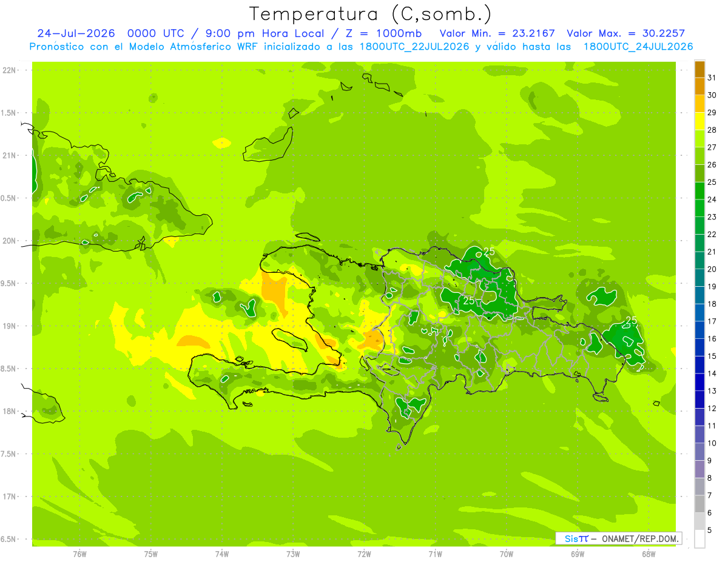This screenshot has width=728, height=562.
Task: Click the '0000 UTC' time text
Action: (155, 33)
